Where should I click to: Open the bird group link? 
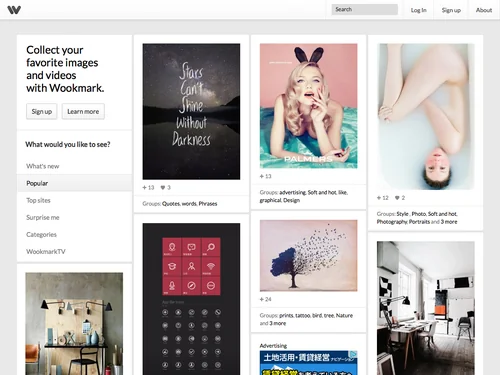[317, 315]
